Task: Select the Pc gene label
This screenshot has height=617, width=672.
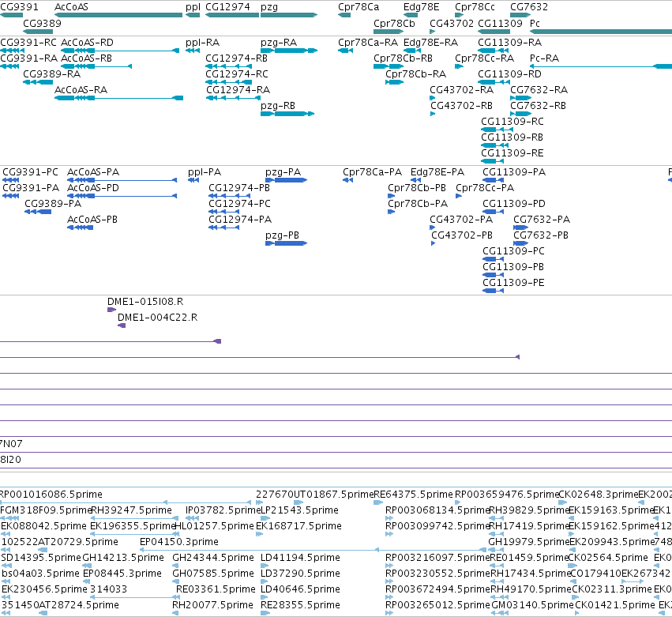Action: coord(535,23)
